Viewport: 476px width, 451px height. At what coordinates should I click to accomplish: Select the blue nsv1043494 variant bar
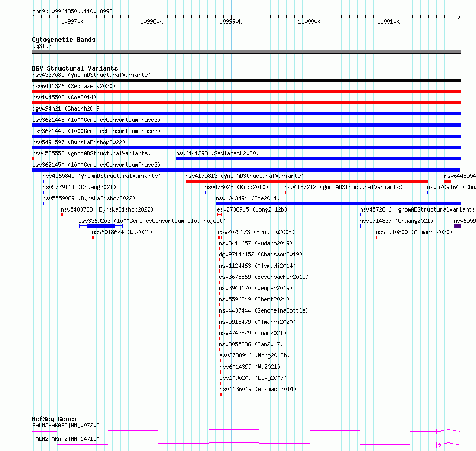pos(339,204)
